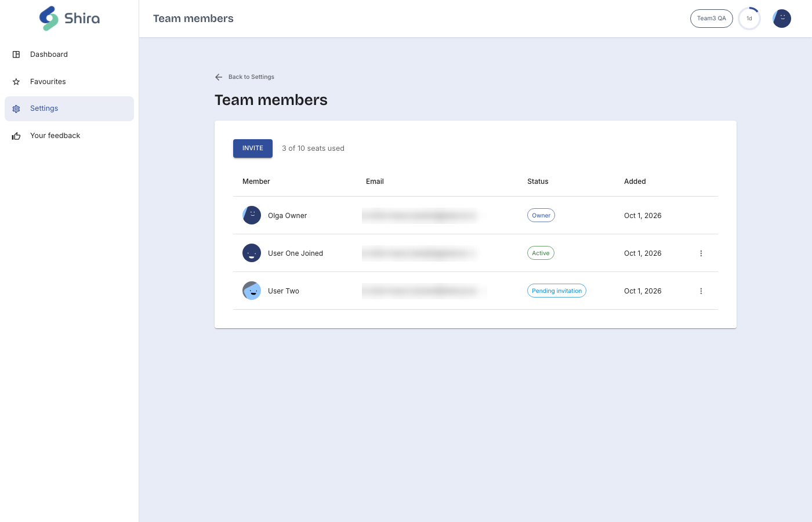Screen dimensions: 812x522
Task: Click the name User One Joined
Action: coord(296,253)
